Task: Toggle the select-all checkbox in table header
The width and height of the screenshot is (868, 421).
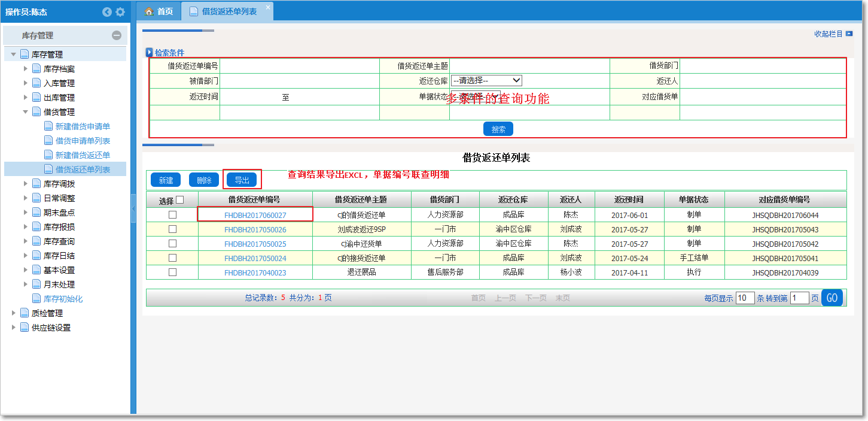Action: click(180, 200)
